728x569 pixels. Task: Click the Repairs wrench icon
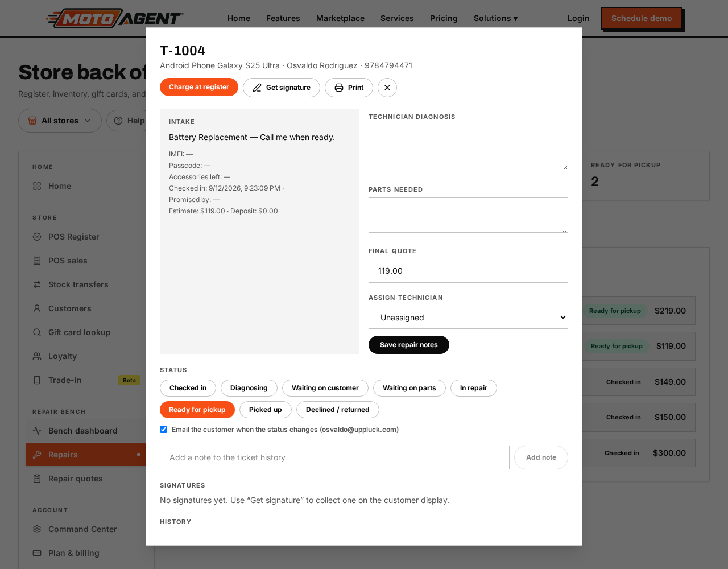37,455
